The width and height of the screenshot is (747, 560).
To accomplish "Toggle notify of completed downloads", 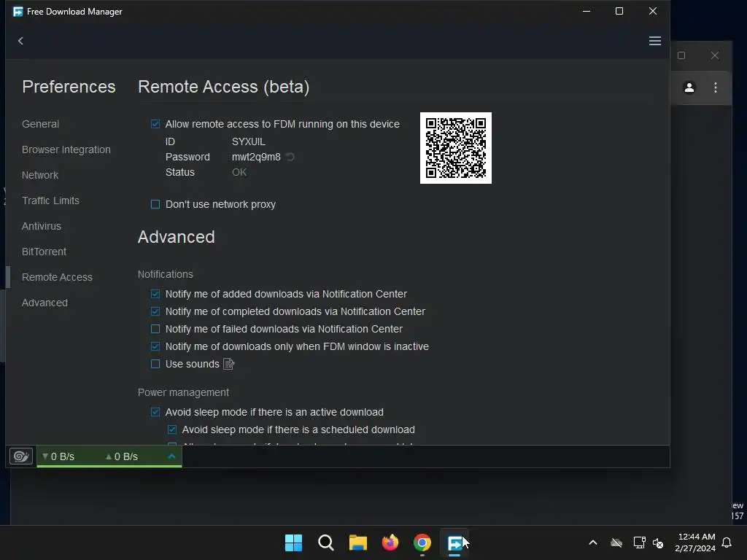I will tap(155, 311).
